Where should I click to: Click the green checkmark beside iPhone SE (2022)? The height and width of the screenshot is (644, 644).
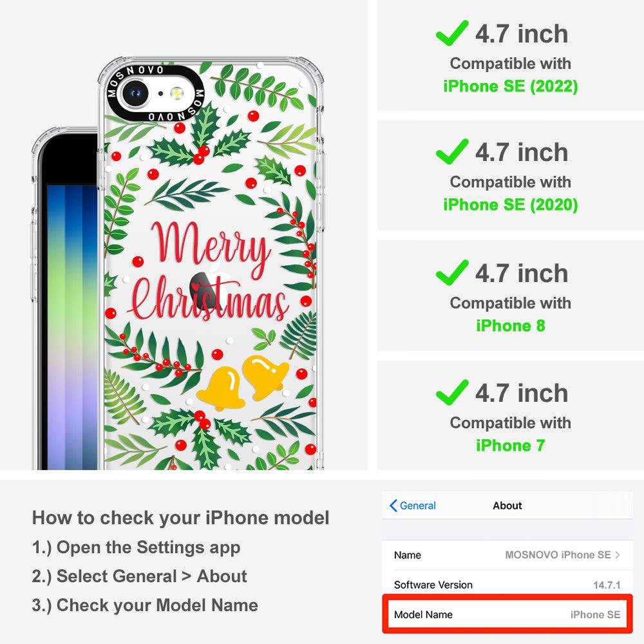click(x=452, y=33)
